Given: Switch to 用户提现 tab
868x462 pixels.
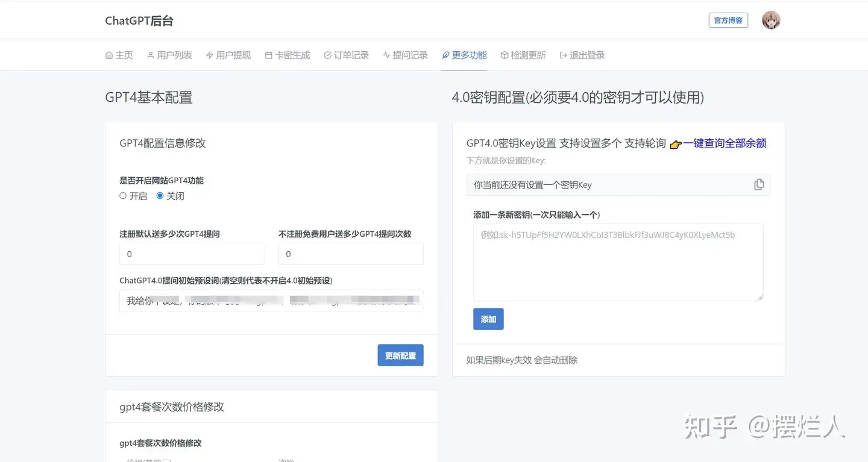Looking at the screenshot, I should pos(228,55).
